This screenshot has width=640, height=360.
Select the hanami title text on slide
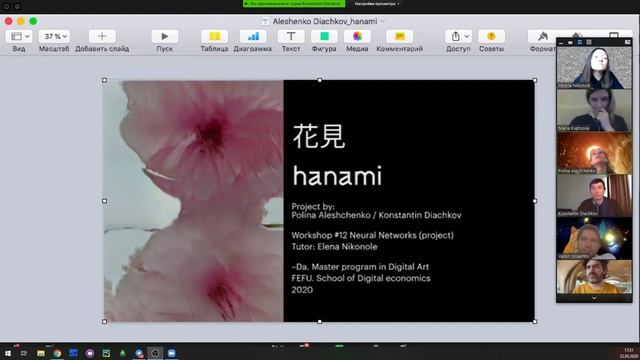click(x=337, y=176)
